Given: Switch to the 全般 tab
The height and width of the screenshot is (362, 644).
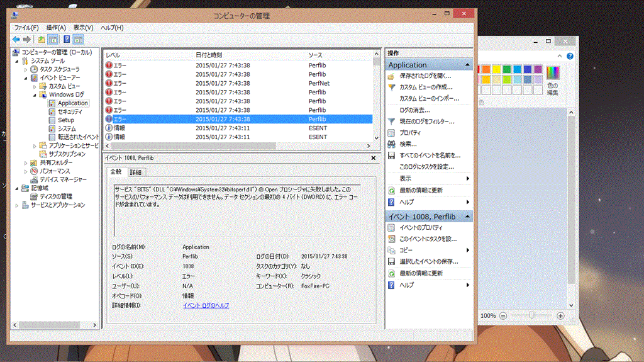Looking at the screenshot, I should pos(116,171).
